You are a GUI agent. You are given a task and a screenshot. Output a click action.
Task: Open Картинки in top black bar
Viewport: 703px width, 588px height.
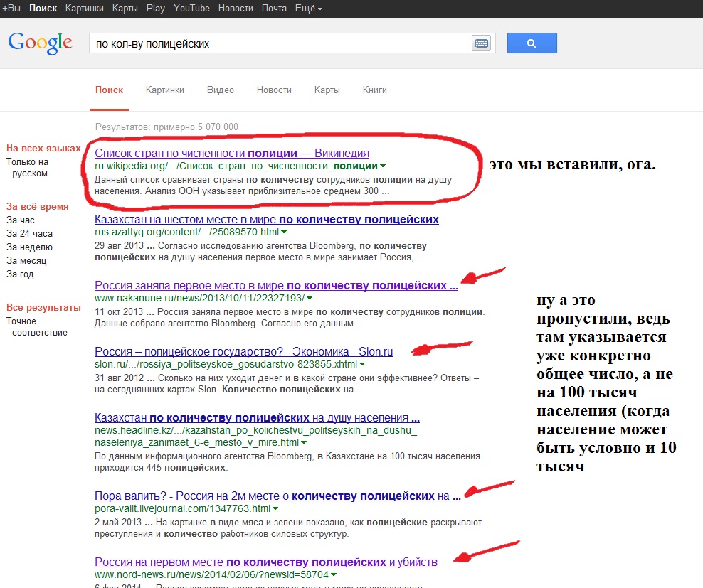[84, 8]
